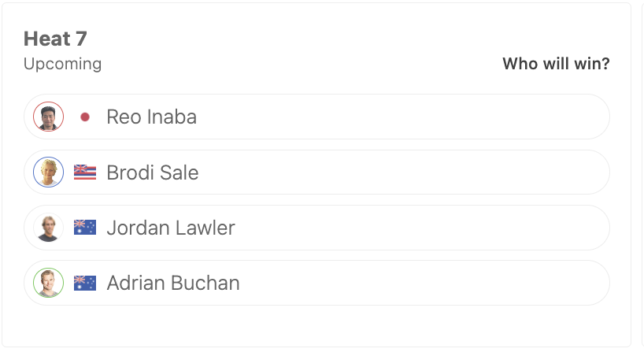Click the Upcoming status label
This screenshot has height=356, width=644.
click(x=62, y=64)
